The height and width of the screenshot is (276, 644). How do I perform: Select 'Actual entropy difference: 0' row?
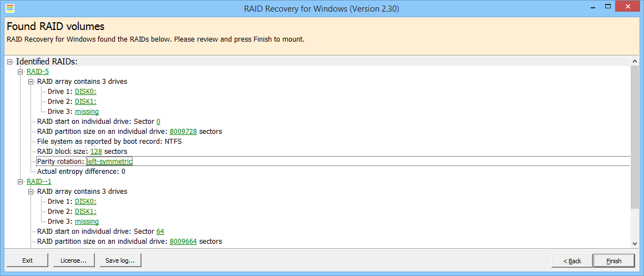82,172
